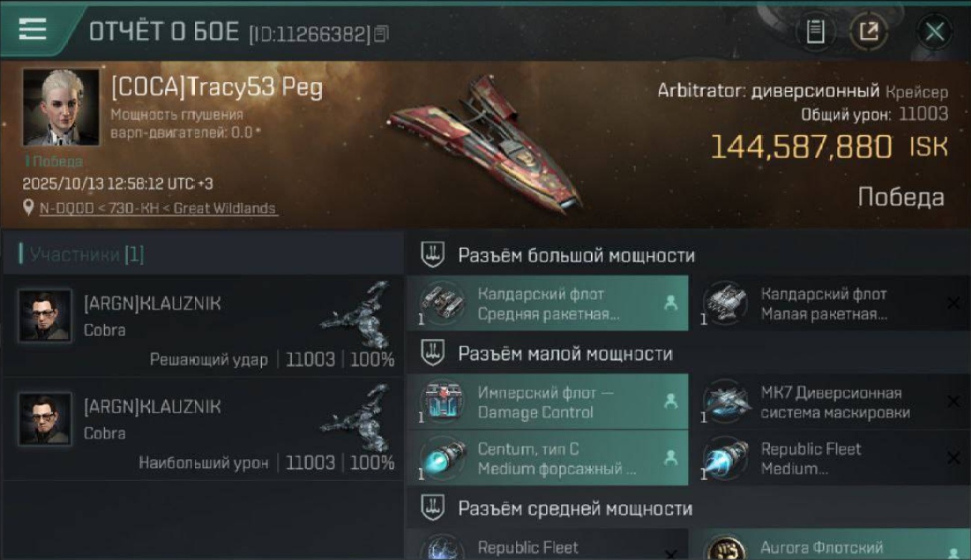971x560 pixels.
Task: Open Tracy53 Peg character portrait
Action: pyautogui.click(x=61, y=108)
